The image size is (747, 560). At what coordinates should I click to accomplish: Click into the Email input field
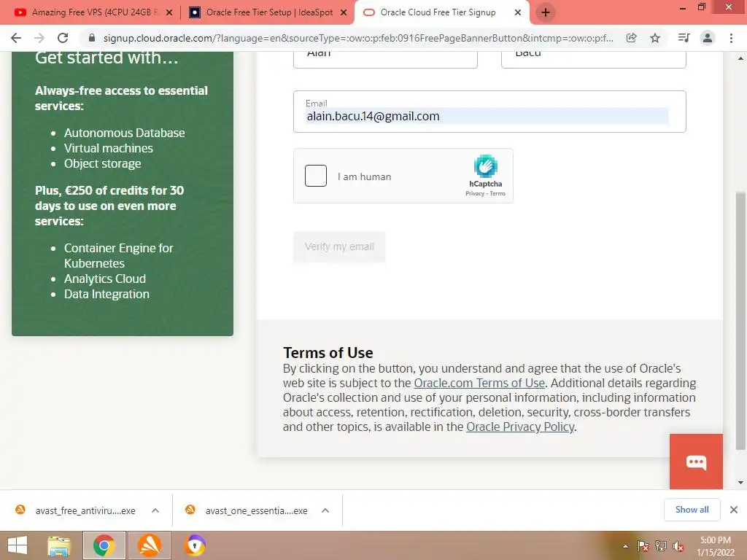[x=489, y=112]
